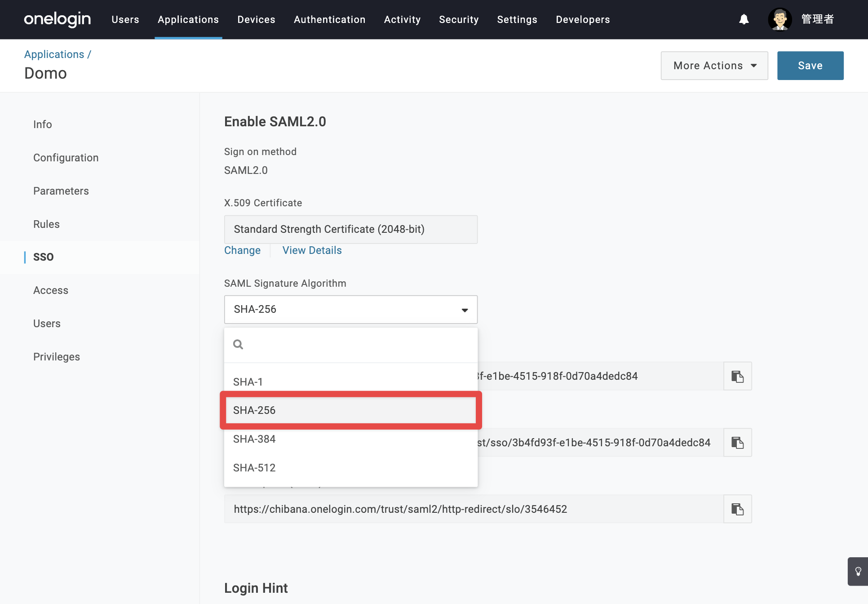Copy the first URL ending in 0d70a4dedc84
Screen dimensions: 868x604
[738, 376]
